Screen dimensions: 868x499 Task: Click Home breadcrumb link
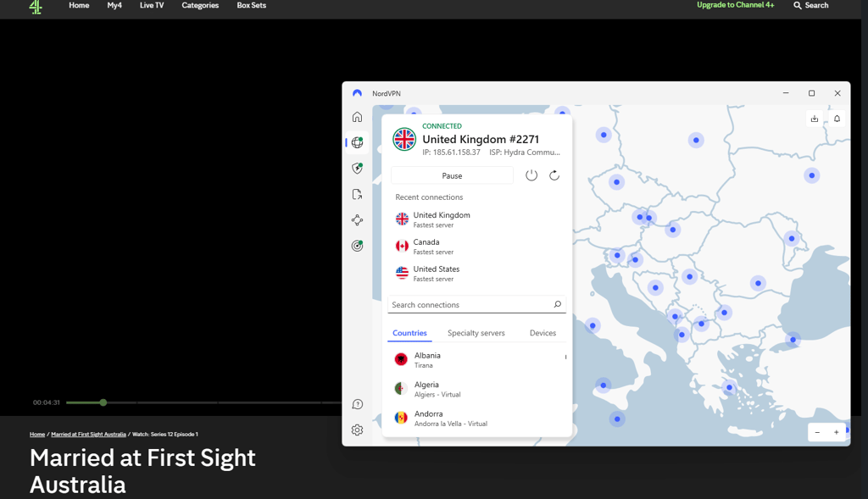click(x=37, y=435)
